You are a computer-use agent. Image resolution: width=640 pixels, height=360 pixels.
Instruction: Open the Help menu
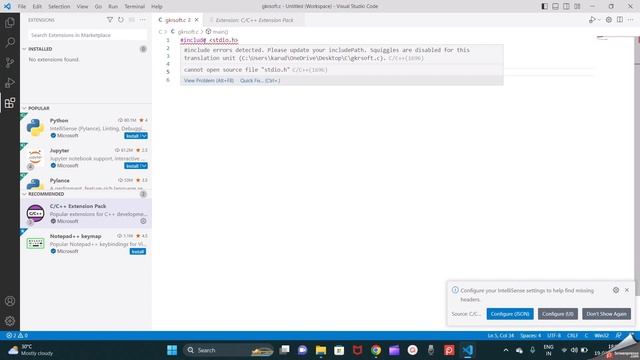coord(157,7)
